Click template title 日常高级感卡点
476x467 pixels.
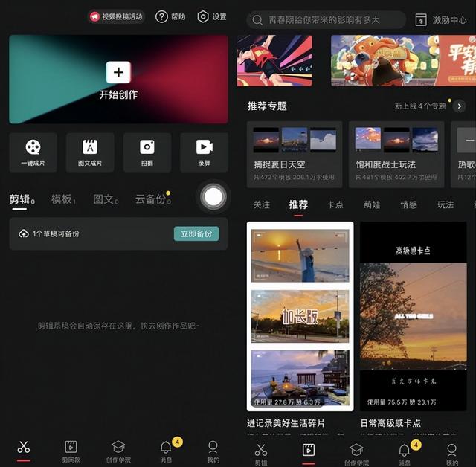[390, 423]
